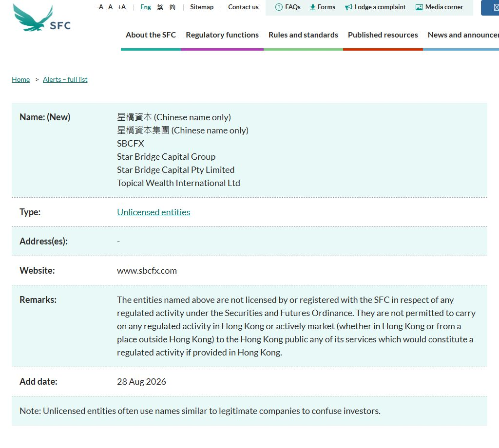Image resolution: width=499 pixels, height=448 pixels.
Task: Select Eng language option
Action: [145, 7]
